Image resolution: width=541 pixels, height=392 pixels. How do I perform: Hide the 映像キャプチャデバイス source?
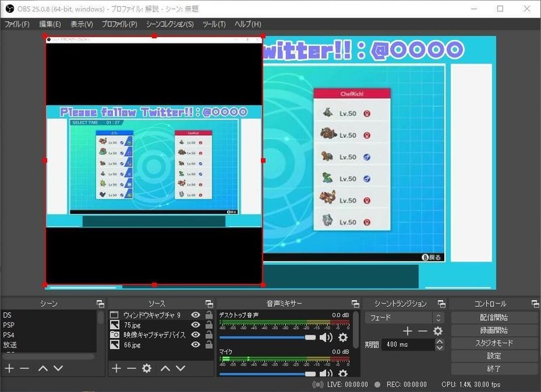[x=195, y=335]
